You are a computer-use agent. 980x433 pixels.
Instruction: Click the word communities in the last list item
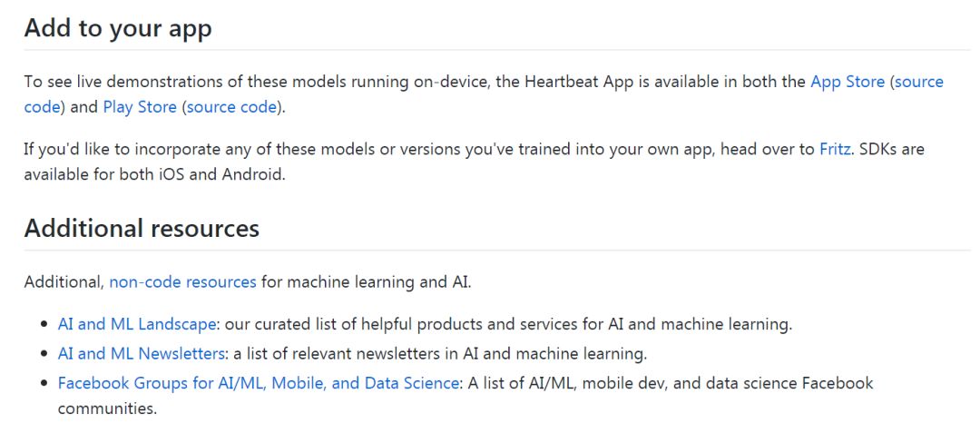(x=107, y=409)
